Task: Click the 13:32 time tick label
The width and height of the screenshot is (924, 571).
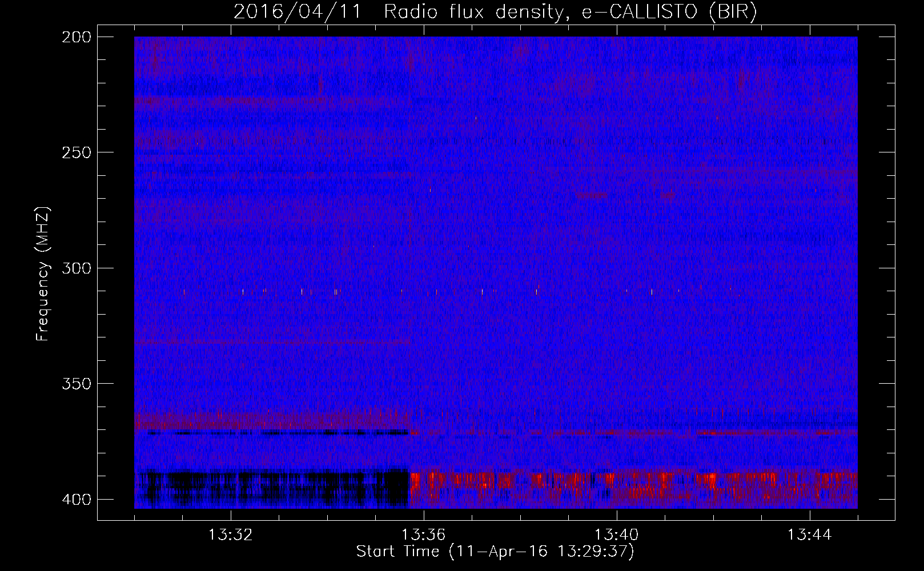Action: 231,535
